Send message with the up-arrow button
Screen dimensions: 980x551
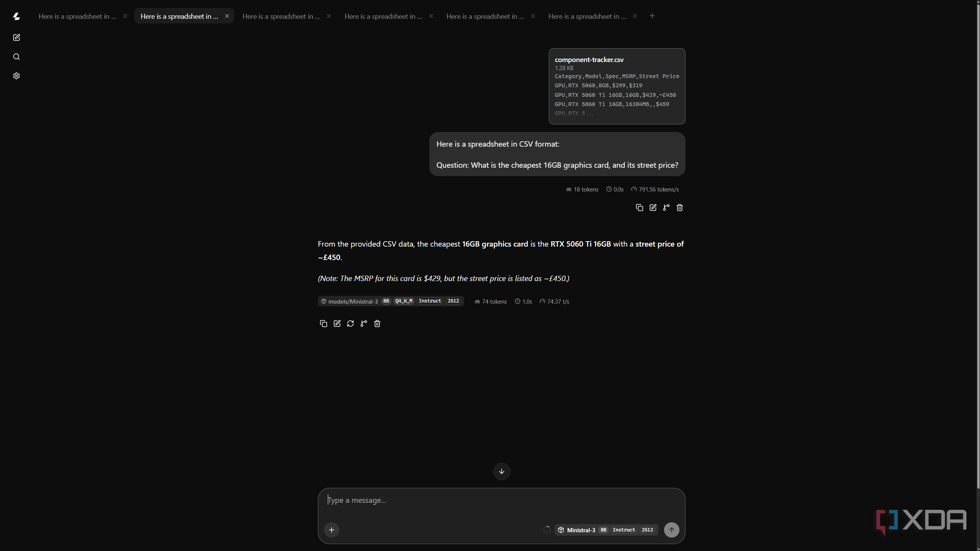click(671, 530)
